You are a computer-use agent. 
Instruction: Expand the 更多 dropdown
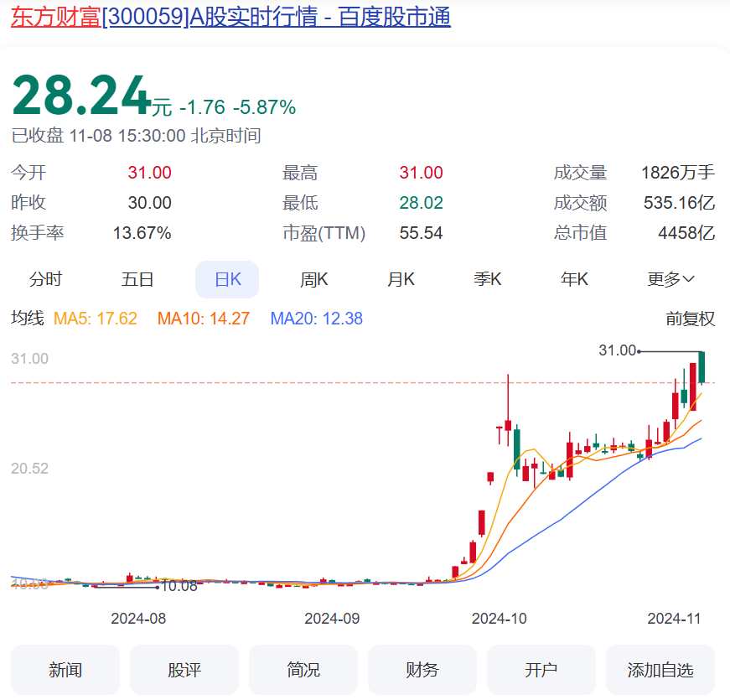(670, 279)
